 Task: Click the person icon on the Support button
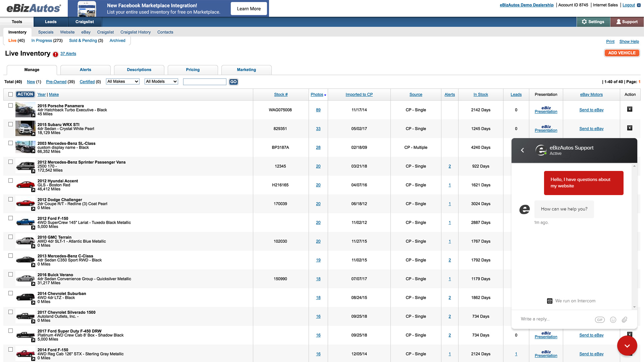pos(619,22)
